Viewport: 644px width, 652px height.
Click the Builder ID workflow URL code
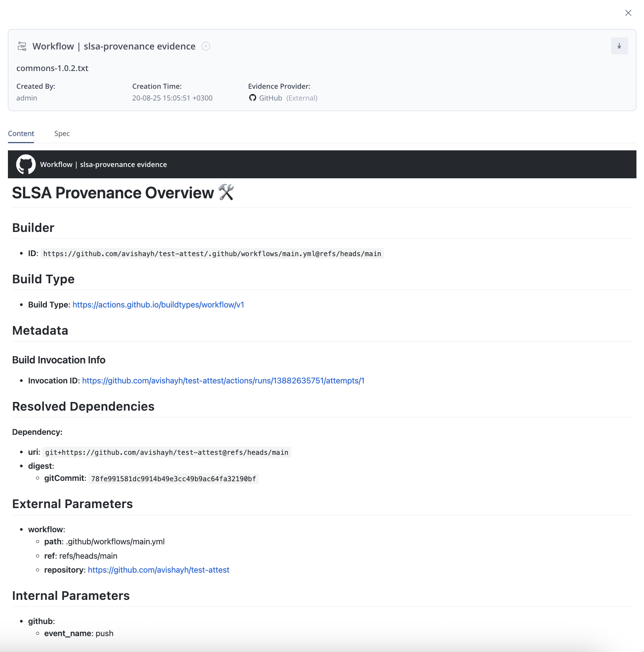[212, 254]
